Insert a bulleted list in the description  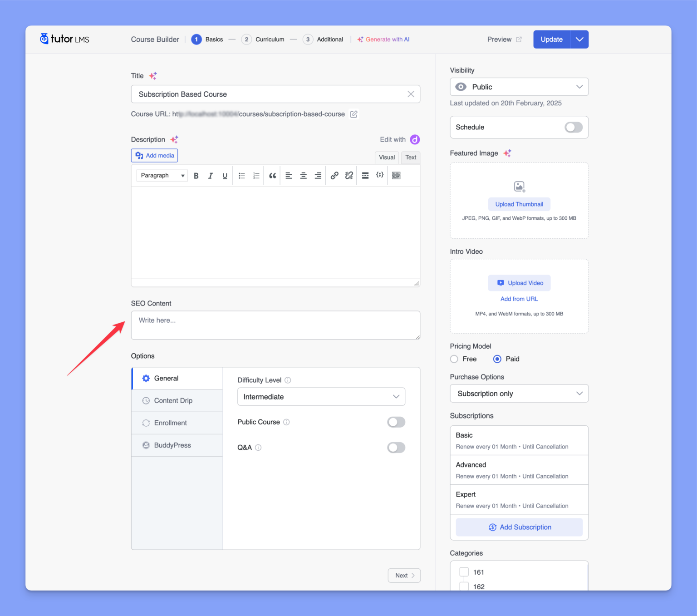(241, 175)
